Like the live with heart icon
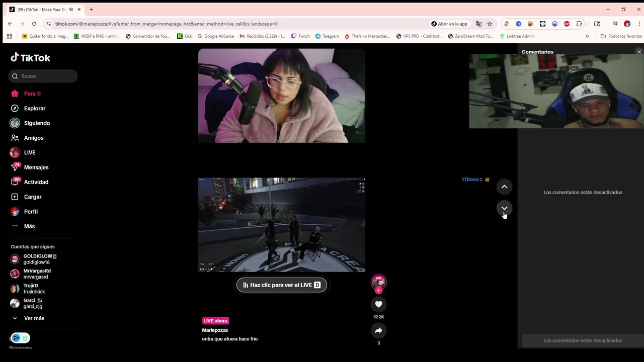This screenshot has height=362, width=644. pyautogui.click(x=378, y=304)
